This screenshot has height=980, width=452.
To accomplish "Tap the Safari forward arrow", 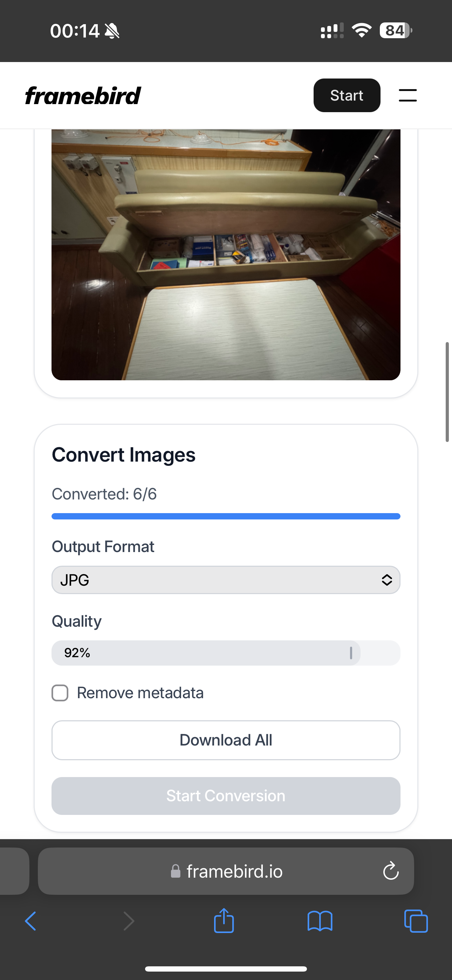I will click(x=129, y=921).
